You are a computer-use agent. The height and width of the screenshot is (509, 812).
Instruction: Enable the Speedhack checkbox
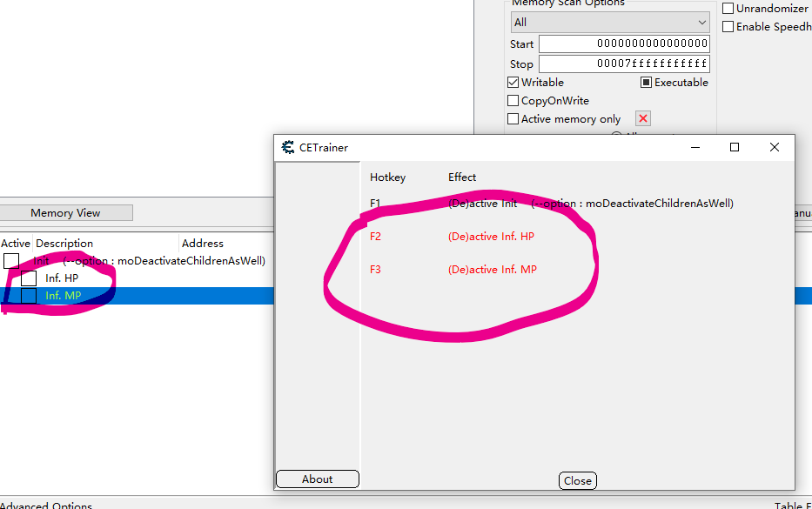click(x=728, y=26)
